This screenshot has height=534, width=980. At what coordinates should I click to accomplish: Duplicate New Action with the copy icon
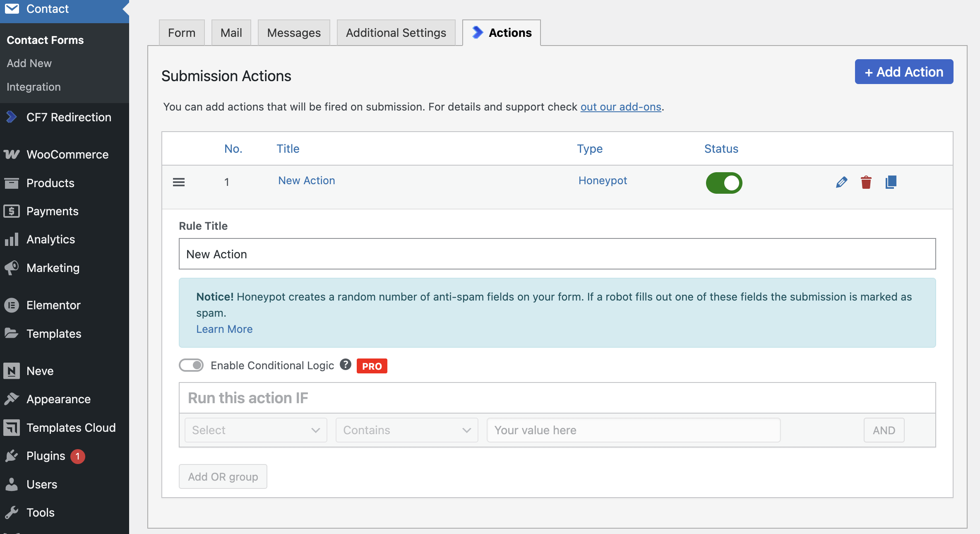pyautogui.click(x=891, y=182)
